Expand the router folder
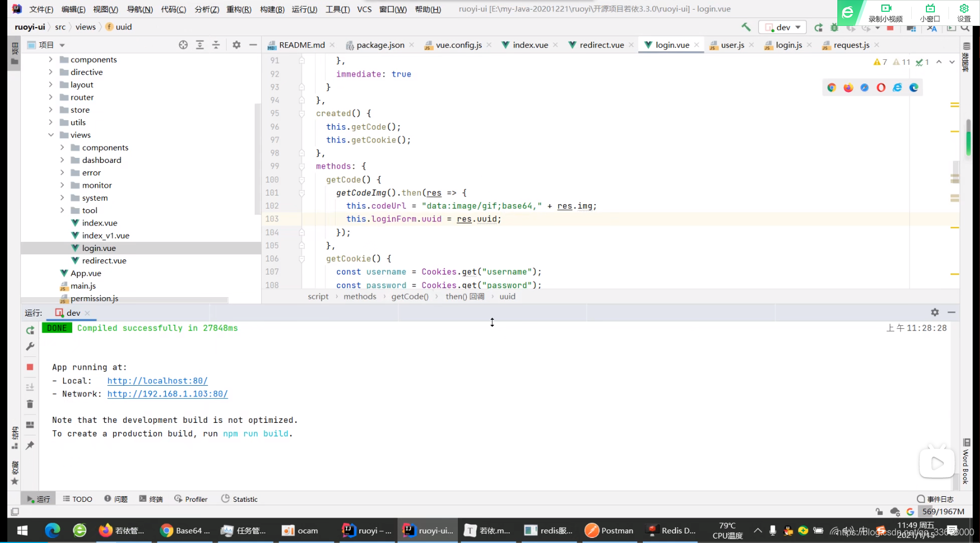The width and height of the screenshot is (980, 543). [x=51, y=97]
